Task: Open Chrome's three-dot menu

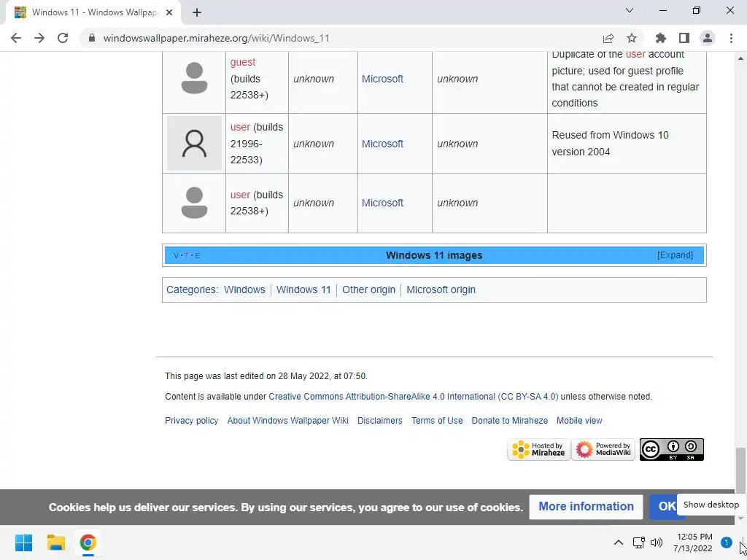Action: (x=731, y=38)
